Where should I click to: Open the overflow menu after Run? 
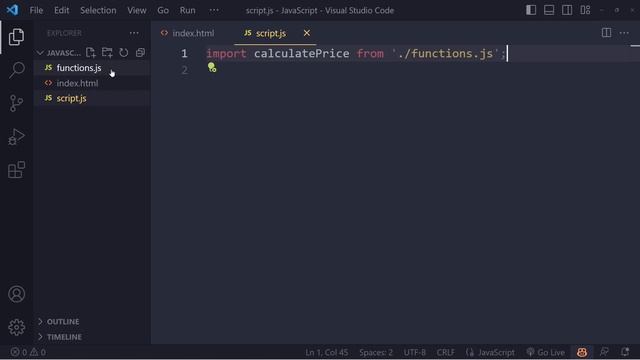[214, 10]
